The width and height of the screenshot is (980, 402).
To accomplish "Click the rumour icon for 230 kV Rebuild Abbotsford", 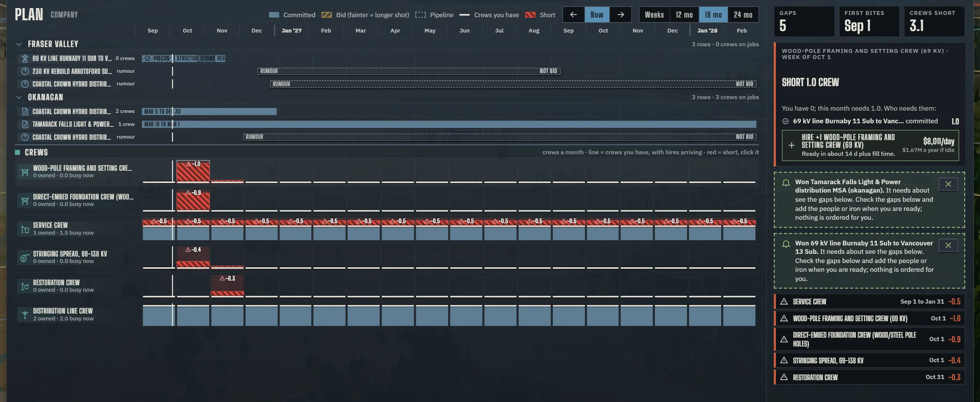I will 25,71.
